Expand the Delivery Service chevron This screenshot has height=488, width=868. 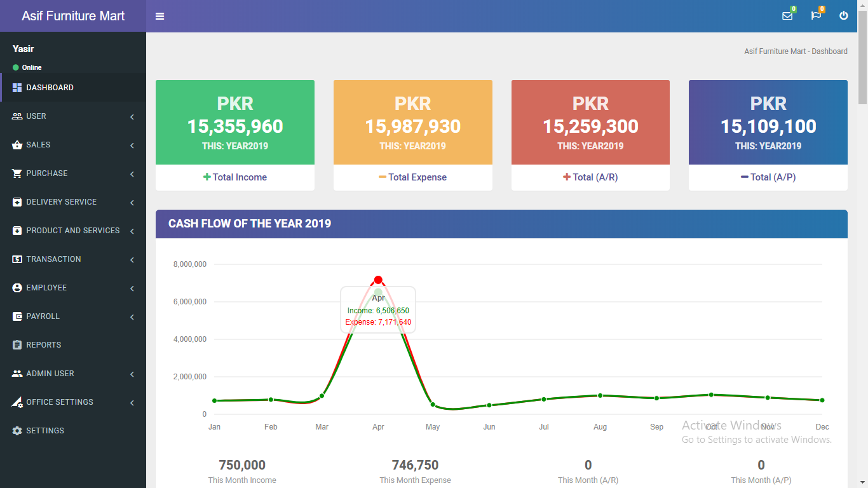point(132,203)
